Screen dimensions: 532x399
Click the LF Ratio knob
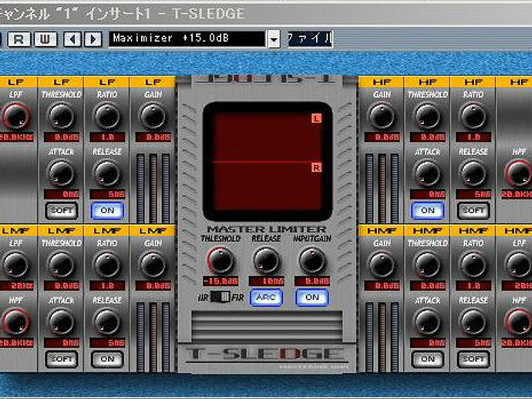[x=107, y=116]
